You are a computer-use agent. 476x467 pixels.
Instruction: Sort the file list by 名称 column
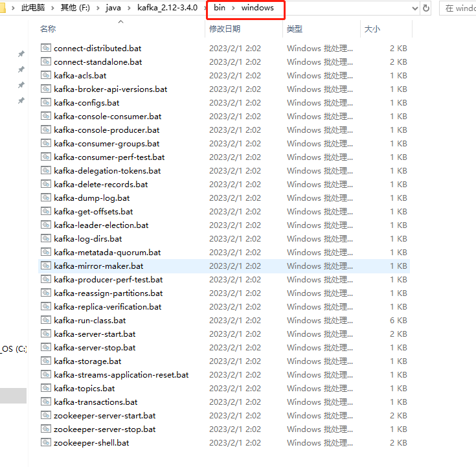[x=48, y=29]
